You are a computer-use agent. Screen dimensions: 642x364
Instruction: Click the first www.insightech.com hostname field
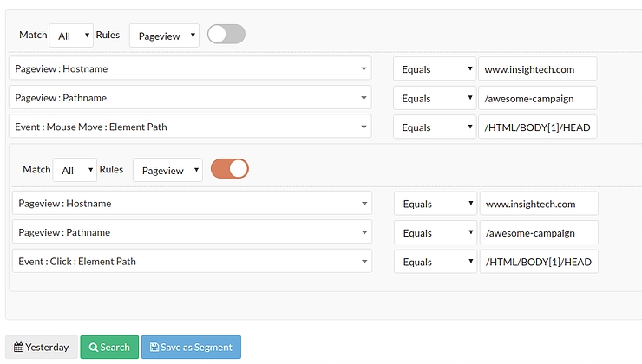tap(538, 69)
